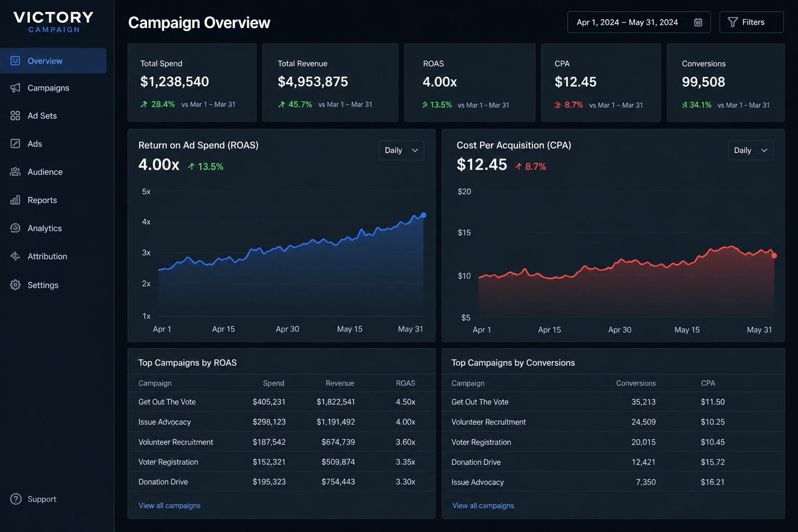Click View all campaigns under ROAS table

pos(169,506)
